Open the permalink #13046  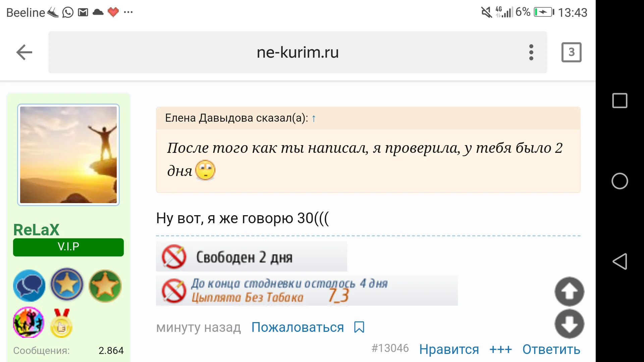[x=390, y=349]
